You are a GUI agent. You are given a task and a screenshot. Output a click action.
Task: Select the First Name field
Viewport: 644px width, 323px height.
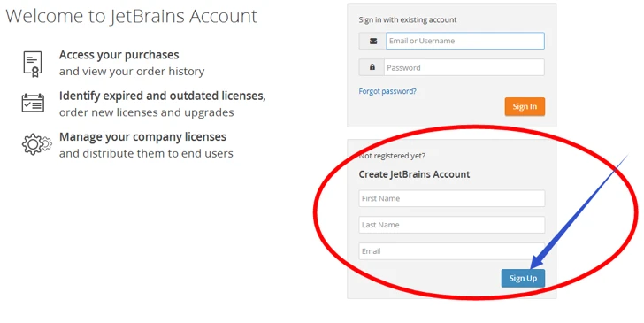[x=452, y=198]
